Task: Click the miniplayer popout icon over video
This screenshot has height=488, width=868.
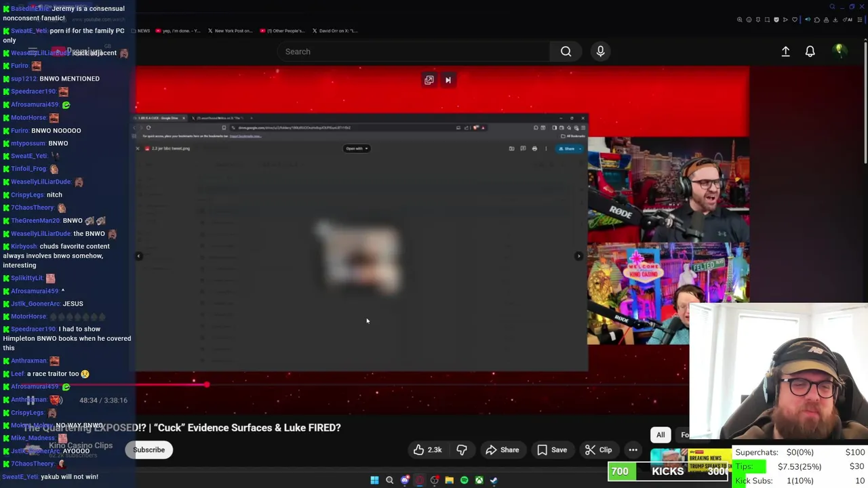Action: tap(429, 80)
